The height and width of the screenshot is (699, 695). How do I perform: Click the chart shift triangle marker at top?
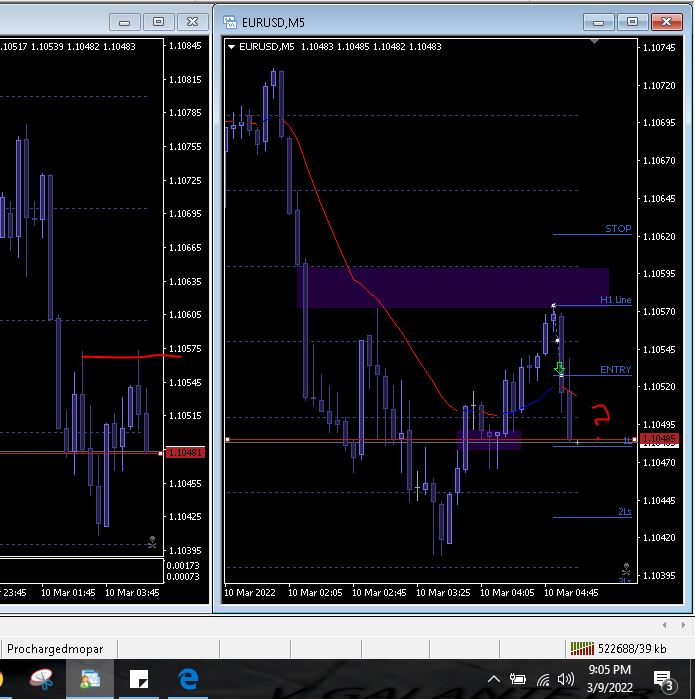point(594,41)
